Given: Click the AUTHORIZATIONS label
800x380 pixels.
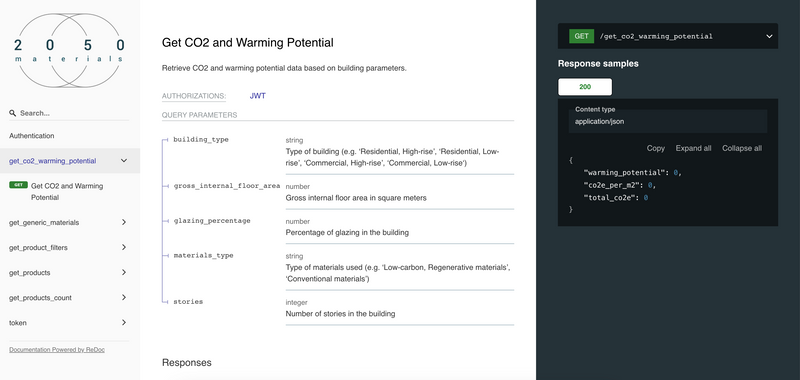Looking at the screenshot, I should coord(194,96).
